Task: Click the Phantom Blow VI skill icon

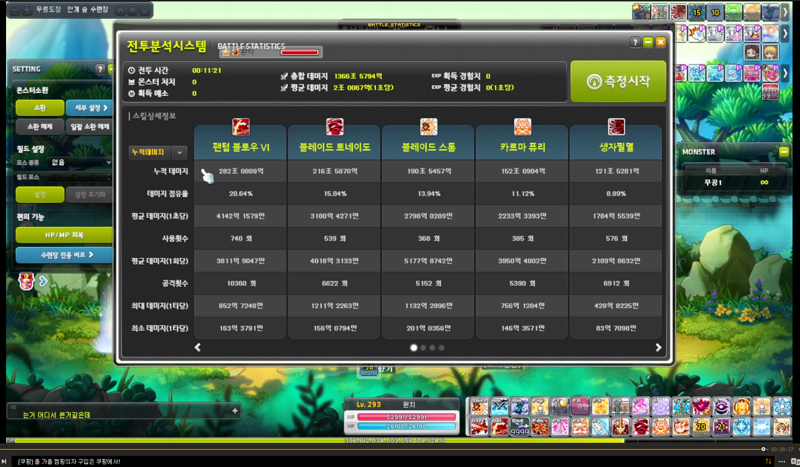Action: tap(241, 127)
